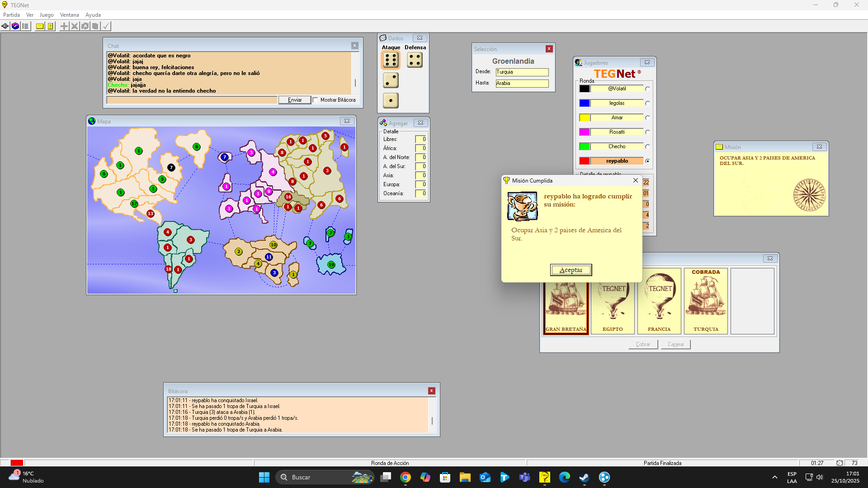Open the Ventana menu
This screenshot has width=868, height=488.
(69, 15)
